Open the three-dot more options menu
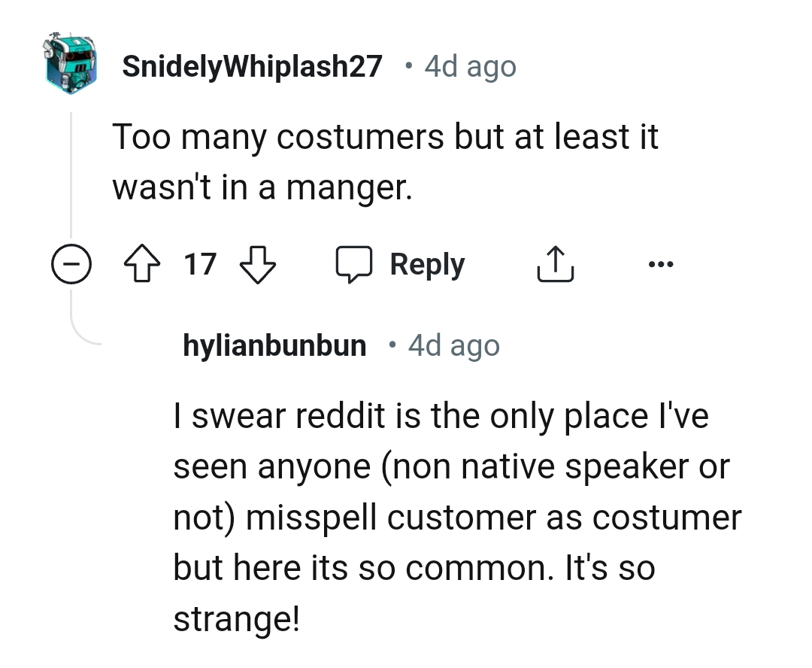 [x=661, y=265]
